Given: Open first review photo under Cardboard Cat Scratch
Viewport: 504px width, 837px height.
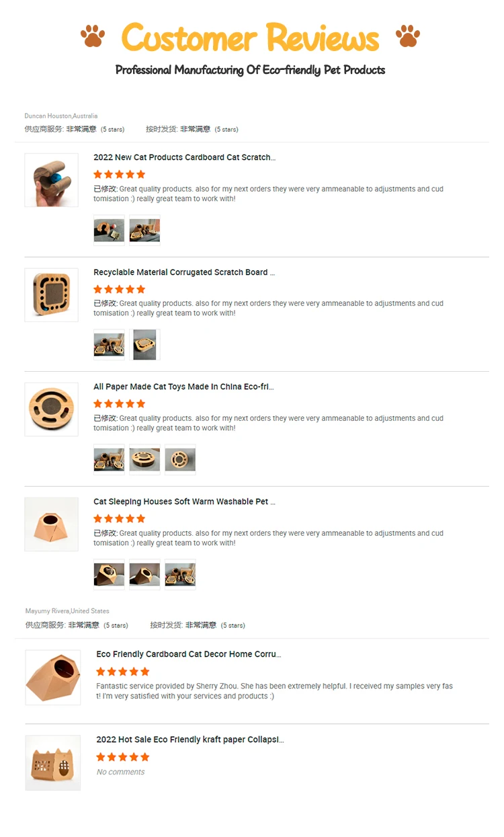Looking at the screenshot, I should pyautogui.click(x=109, y=231).
